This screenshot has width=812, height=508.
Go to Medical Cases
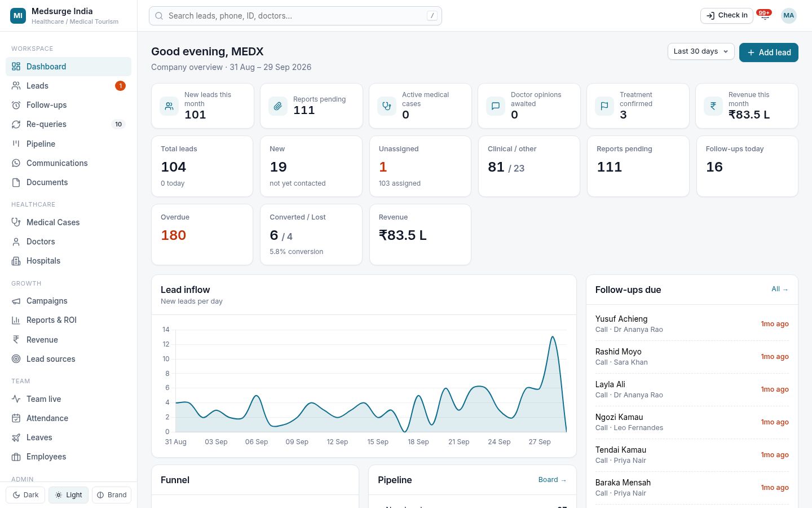point(68,222)
